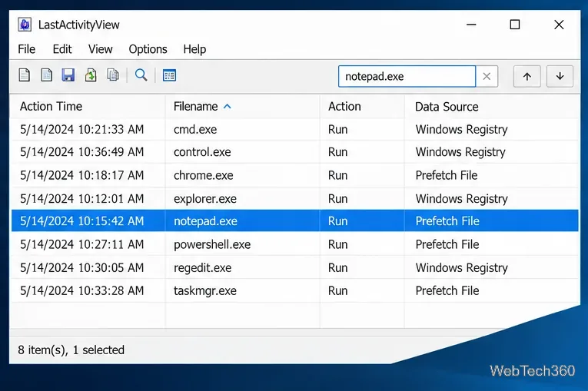Click the refresh/export document toolbar icon
Image resolution: width=588 pixels, height=391 pixels.
pos(91,75)
